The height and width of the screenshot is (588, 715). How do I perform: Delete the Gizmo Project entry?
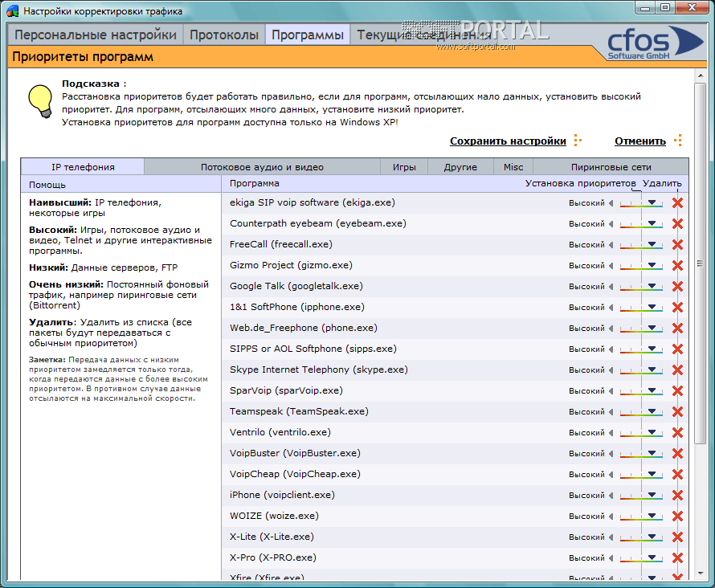coord(677,266)
